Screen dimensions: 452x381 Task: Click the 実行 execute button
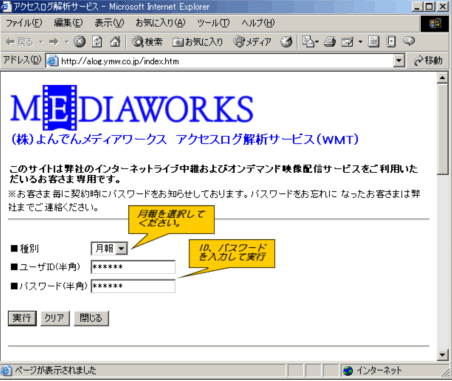[x=22, y=318]
